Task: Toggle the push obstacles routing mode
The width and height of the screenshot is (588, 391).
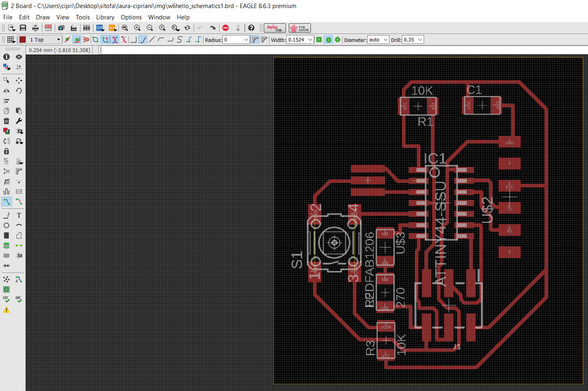Action: 86,40
